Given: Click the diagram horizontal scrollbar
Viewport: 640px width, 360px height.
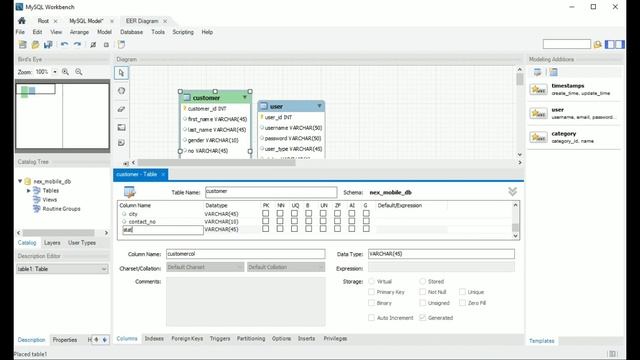Looking at the screenshot, I should (216, 162).
